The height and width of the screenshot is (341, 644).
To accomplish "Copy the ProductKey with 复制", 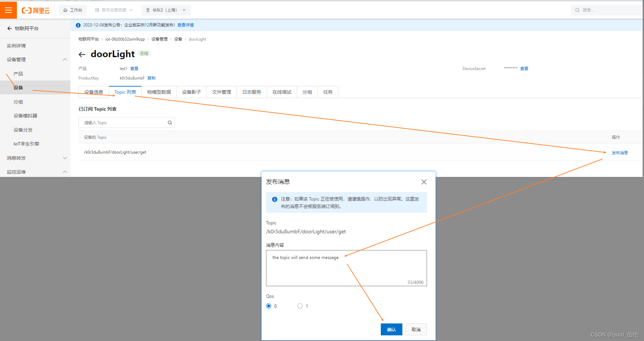I will point(152,78).
